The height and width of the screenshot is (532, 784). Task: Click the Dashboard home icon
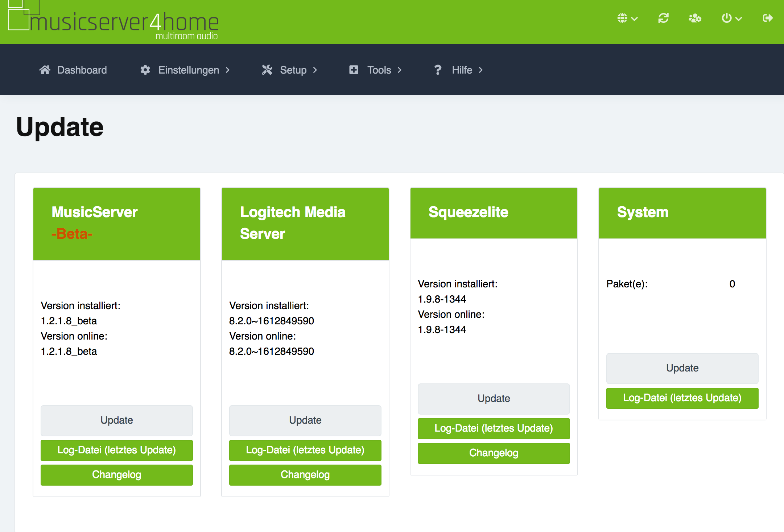(x=45, y=70)
